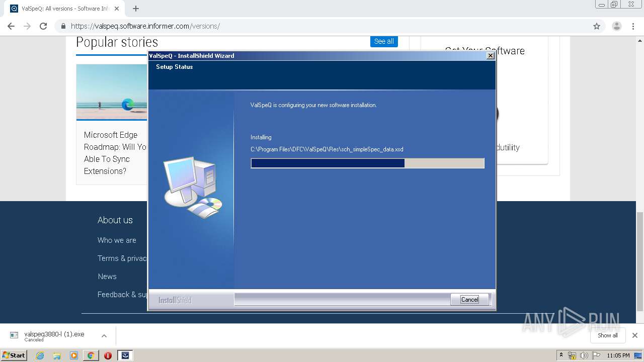Open the News footer link
This screenshot has width=644, height=362.
point(107,277)
